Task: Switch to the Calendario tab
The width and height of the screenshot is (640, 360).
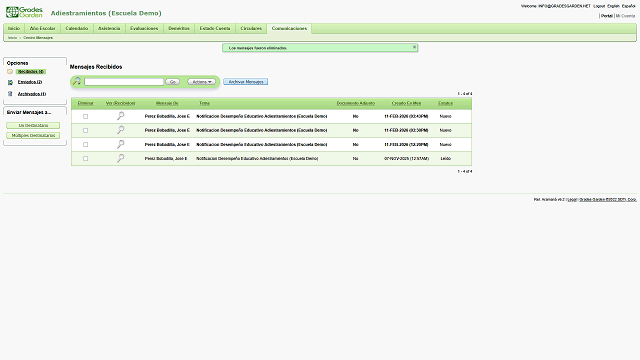Action: click(77, 28)
